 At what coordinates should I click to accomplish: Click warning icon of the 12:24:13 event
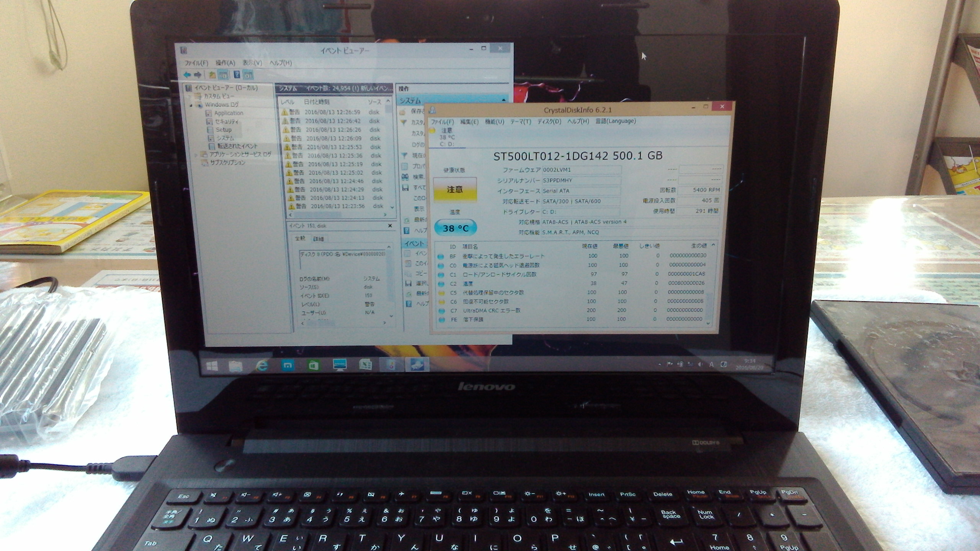pyautogui.click(x=291, y=198)
